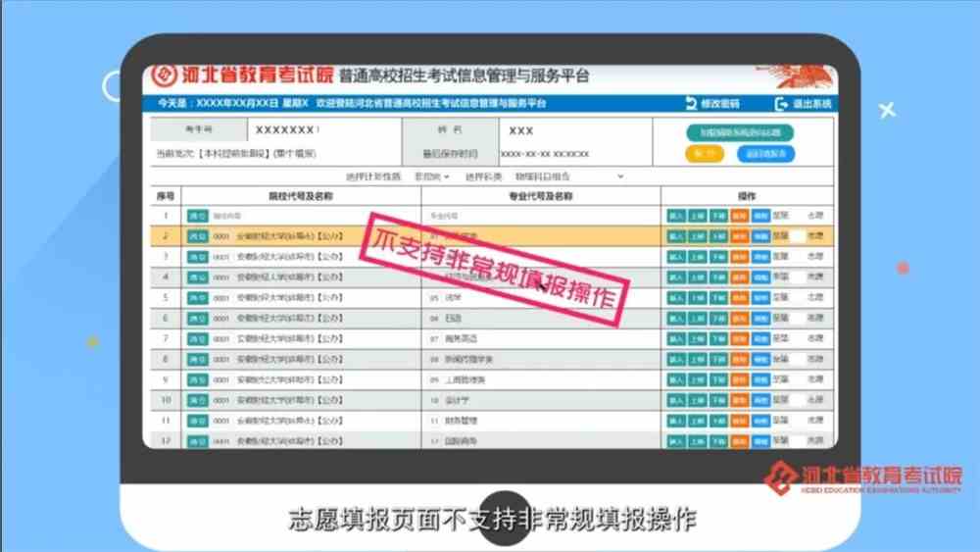Click the 上移 move-up button in row 9

click(x=698, y=380)
